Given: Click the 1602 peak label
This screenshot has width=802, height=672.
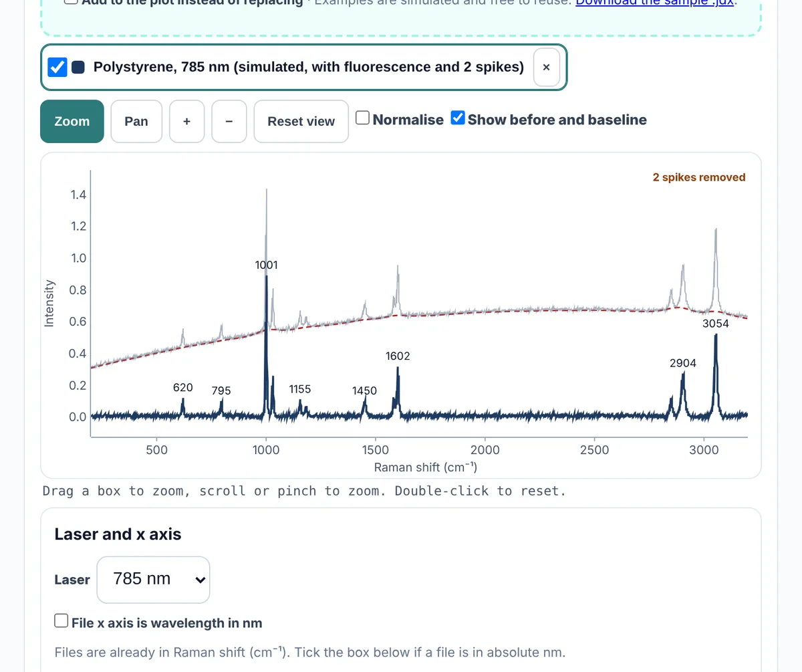Looking at the screenshot, I should (x=398, y=356).
